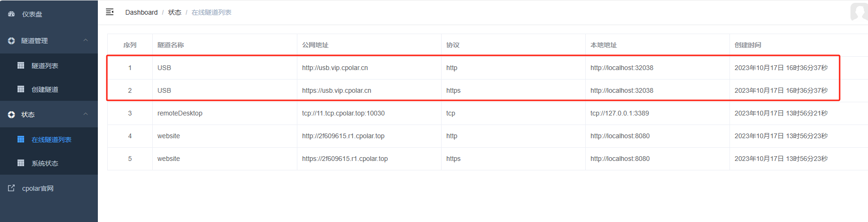This screenshot has width=868, height=222.
Task: Collapse the 状态 section chevron
Action: click(x=86, y=114)
